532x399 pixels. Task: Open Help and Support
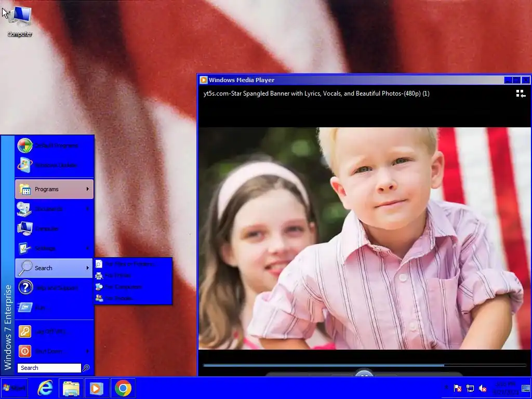click(54, 288)
